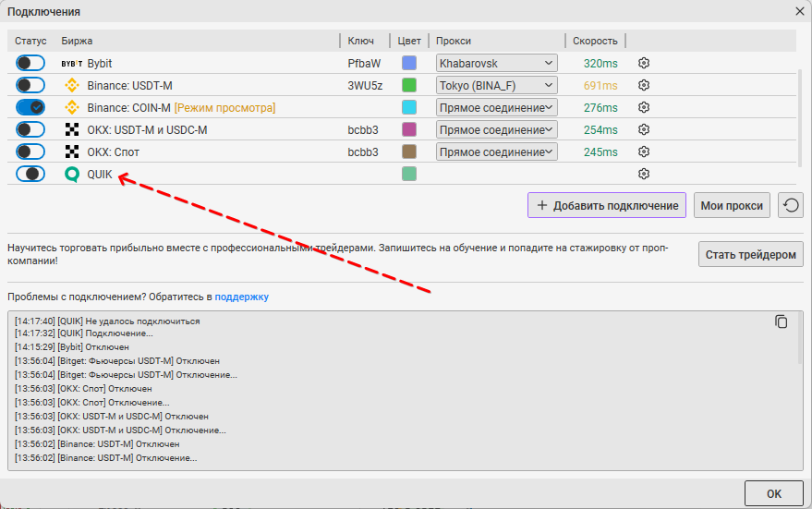Open settings gear for Bybit connection
Screen dimensions: 812x509
tap(644, 63)
